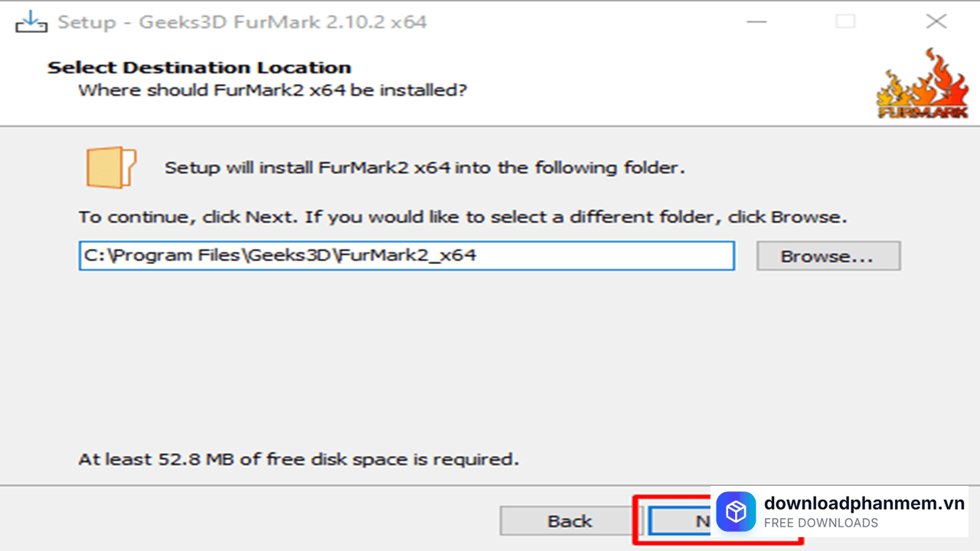The width and height of the screenshot is (980, 551).
Task: Click the blue cube downloadphanmem logo
Action: coord(737,512)
